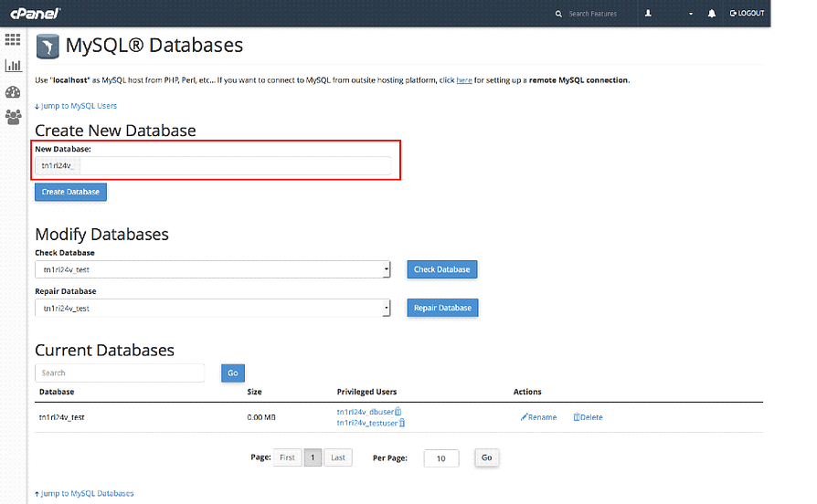Screen dimensions: 817x504
Task: Click the notifications bell icon
Action: [x=712, y=14]
